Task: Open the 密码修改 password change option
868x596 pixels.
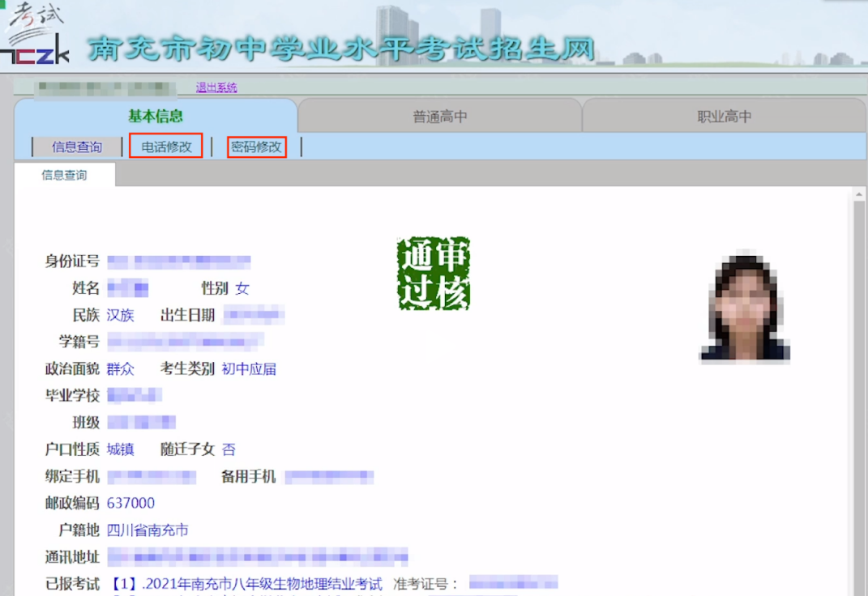Action: point(255,147)
